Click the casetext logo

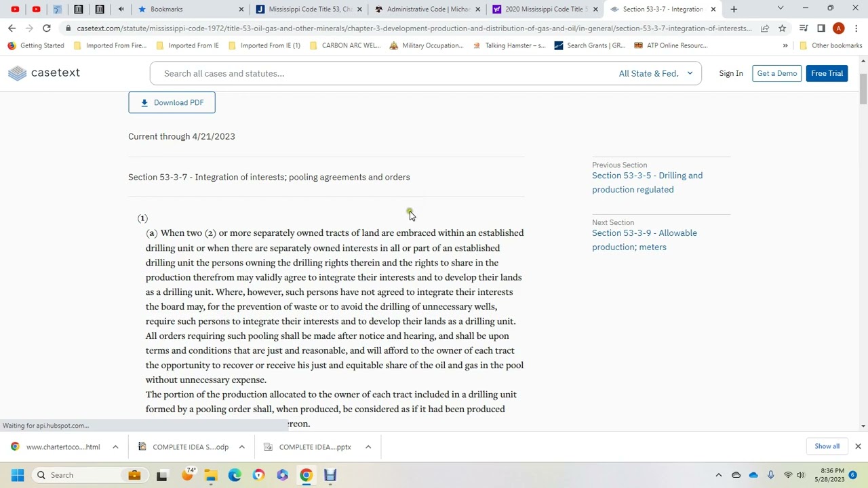(x=45, y=73)
